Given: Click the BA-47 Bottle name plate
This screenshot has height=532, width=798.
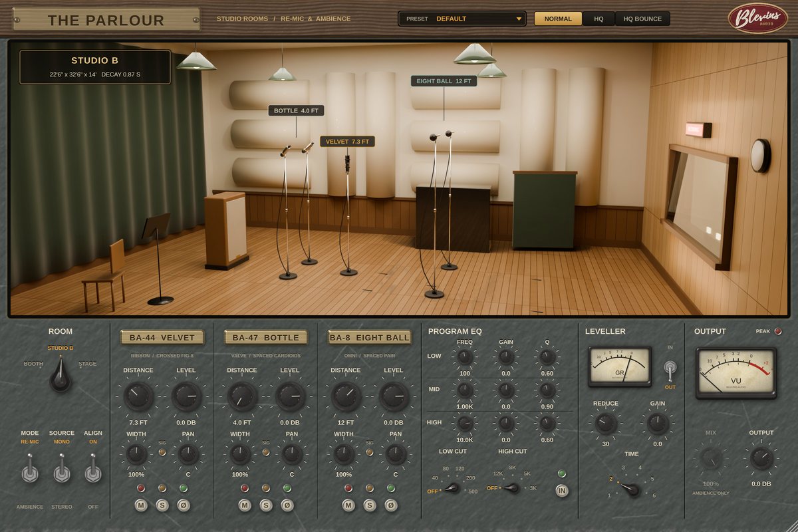Looking at the screenshot, I should tap(266, 338).
